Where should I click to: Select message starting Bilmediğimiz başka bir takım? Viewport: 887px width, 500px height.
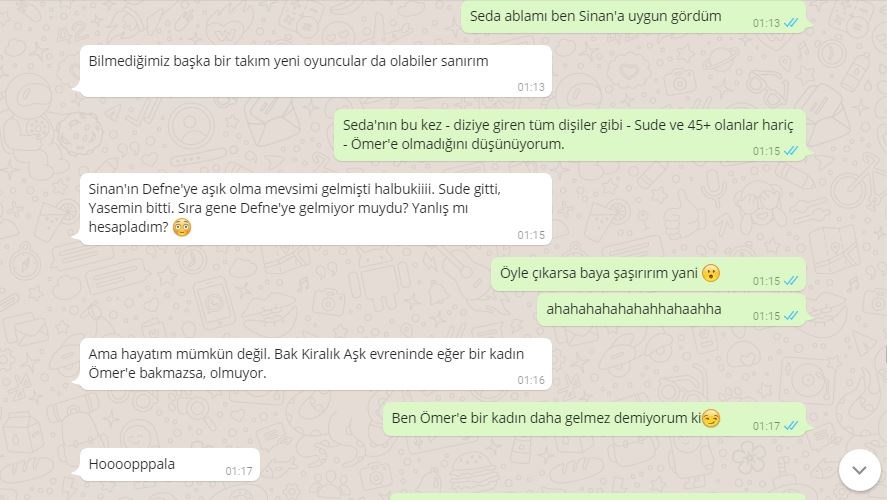point(316,71)
